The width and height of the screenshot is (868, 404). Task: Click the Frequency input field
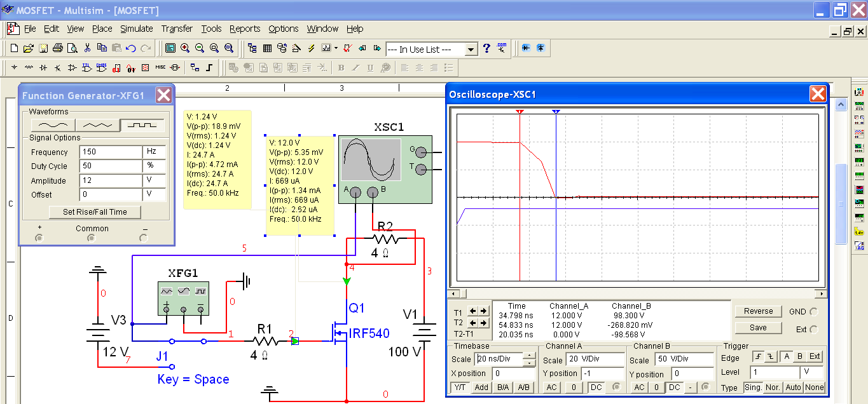coord(111,152)
